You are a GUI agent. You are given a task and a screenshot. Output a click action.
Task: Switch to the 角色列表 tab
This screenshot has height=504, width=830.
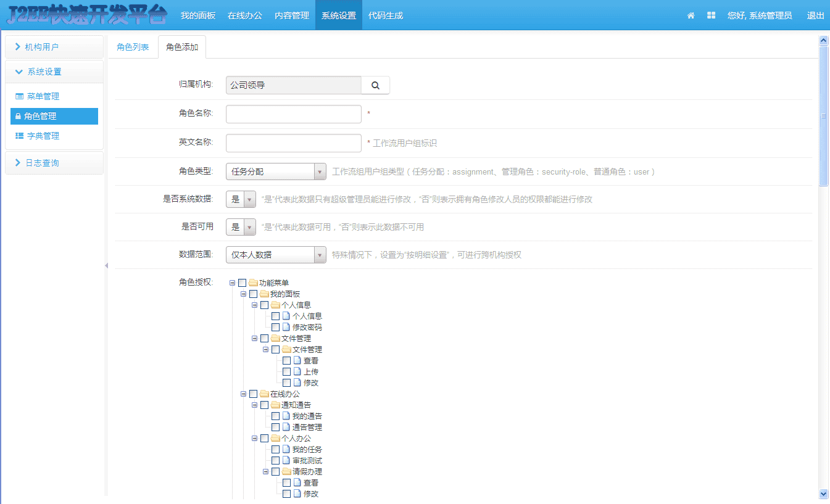[133, 46]
